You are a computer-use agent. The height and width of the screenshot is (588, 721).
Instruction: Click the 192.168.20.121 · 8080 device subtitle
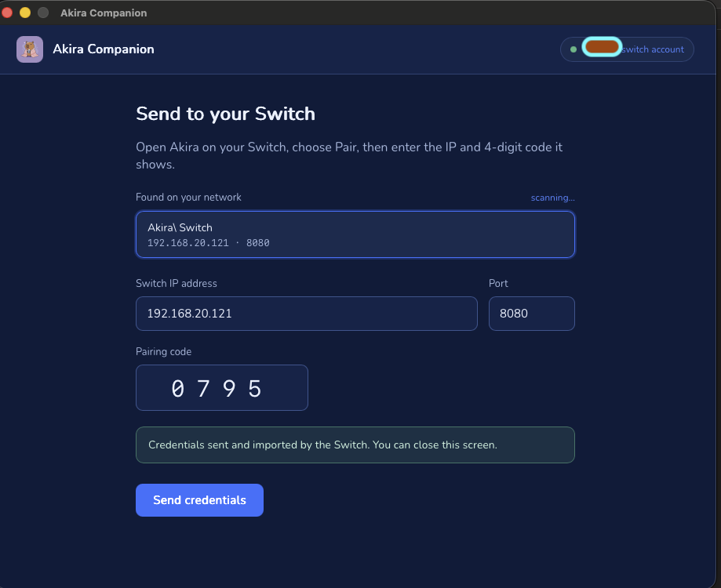(x=209, y=242)
